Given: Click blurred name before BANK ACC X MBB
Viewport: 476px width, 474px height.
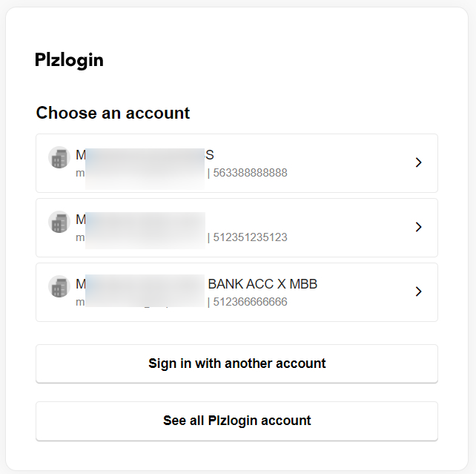Looking at the screenshot, I should click(x=140, y=284).
